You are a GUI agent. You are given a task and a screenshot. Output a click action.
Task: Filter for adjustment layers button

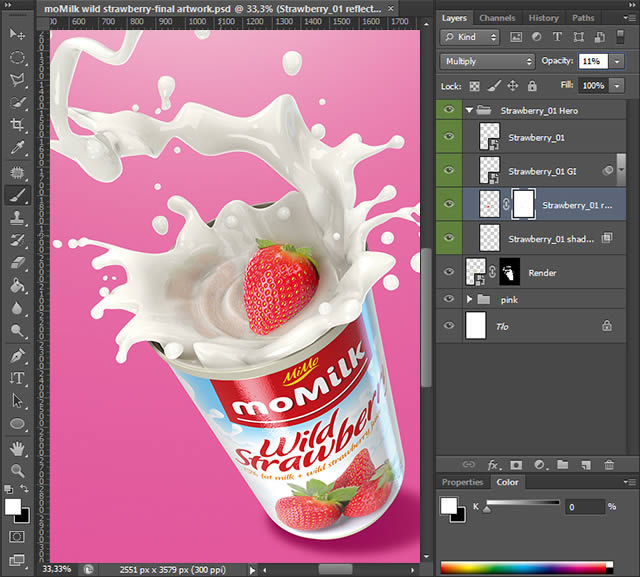click(536, 37)
